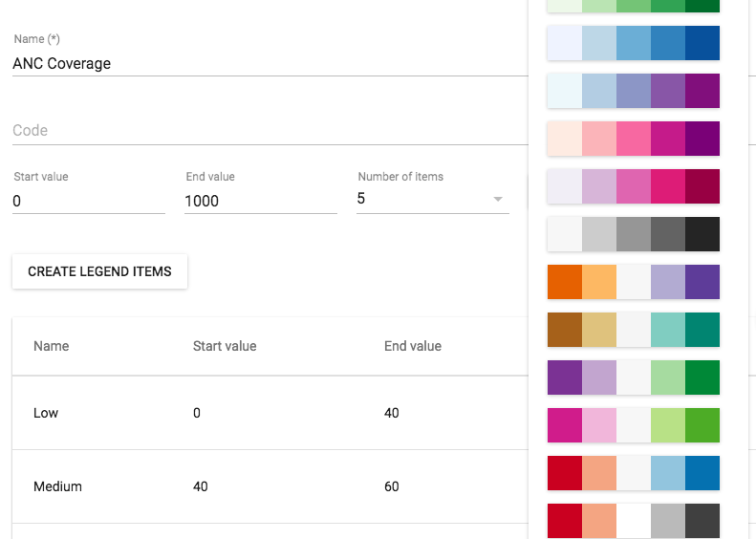Click the Name field containing ANC Coverage

(x=268, y=64)
